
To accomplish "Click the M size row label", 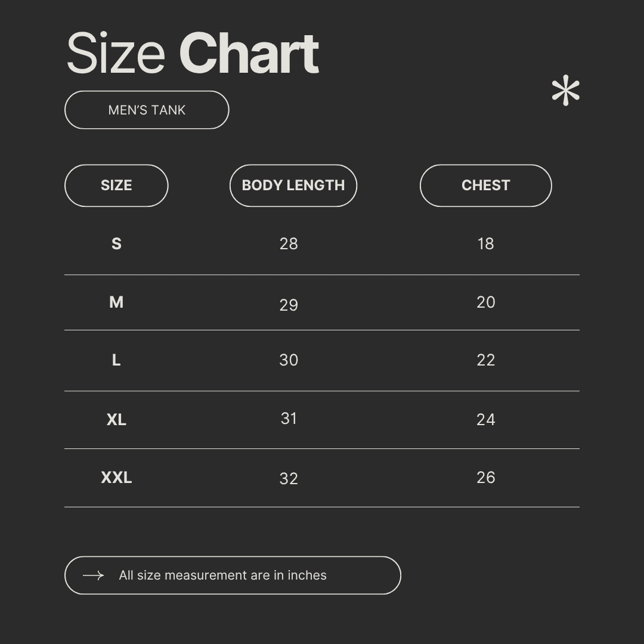I will 116,302.
